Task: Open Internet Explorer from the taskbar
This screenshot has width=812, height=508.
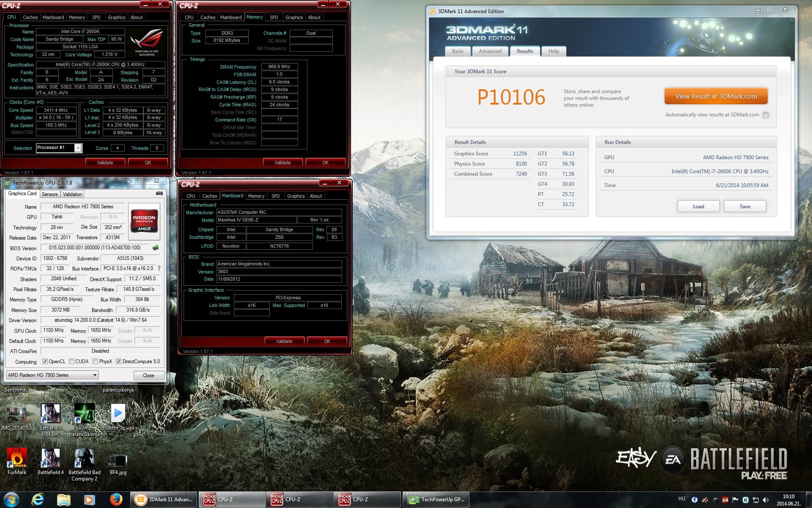Action: point(38,500)
